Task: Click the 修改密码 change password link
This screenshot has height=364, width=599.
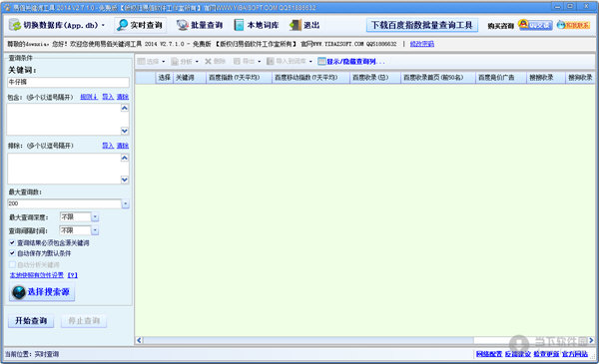Action: [421, 44]
